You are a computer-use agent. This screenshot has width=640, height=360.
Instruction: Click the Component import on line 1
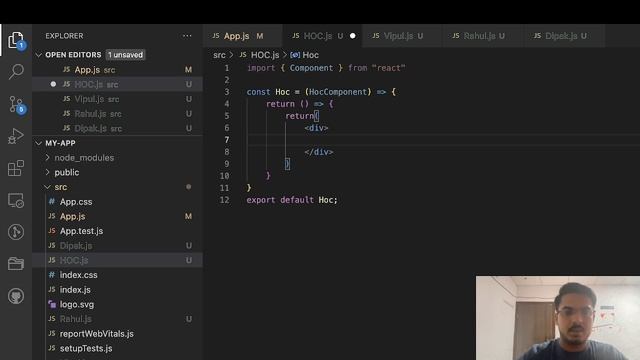click(x=311, y=68)
